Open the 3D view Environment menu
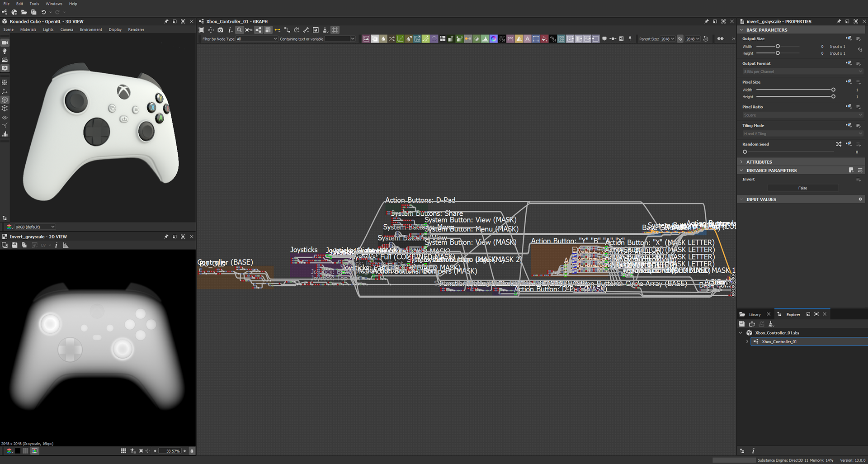This screenshot has height=464, width=868. pyautogui.click(x=91, y=29)
